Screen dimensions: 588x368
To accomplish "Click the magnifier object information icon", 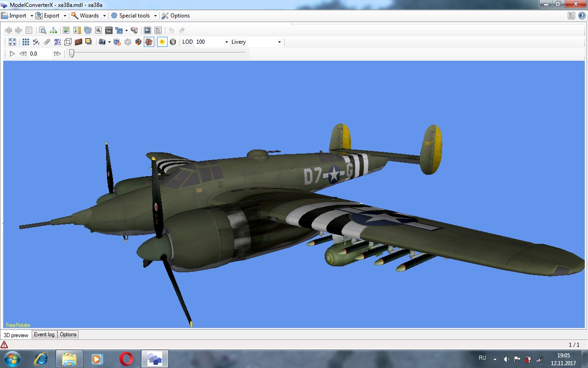I will pyautogui.click(x=42, y=30).
